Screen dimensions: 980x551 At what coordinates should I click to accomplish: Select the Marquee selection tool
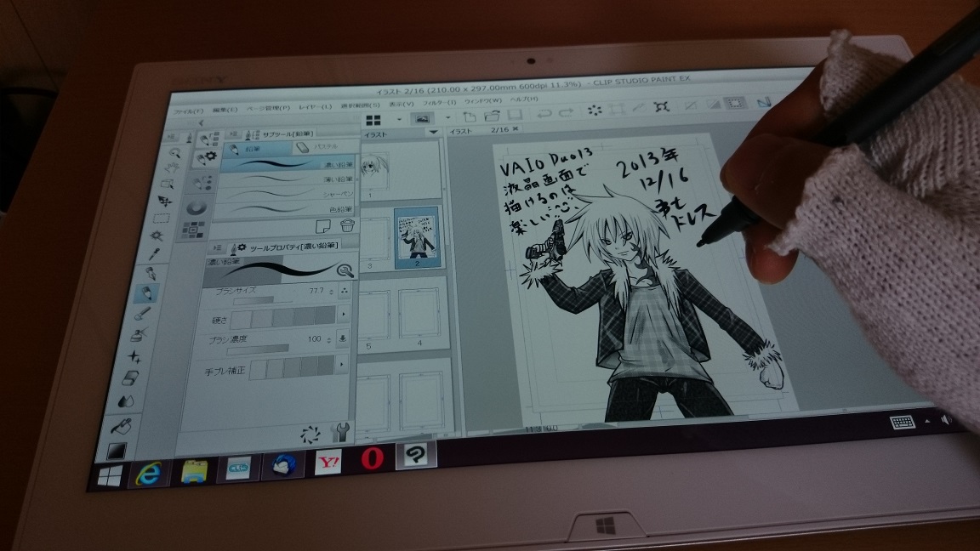[x=162, y=218]
